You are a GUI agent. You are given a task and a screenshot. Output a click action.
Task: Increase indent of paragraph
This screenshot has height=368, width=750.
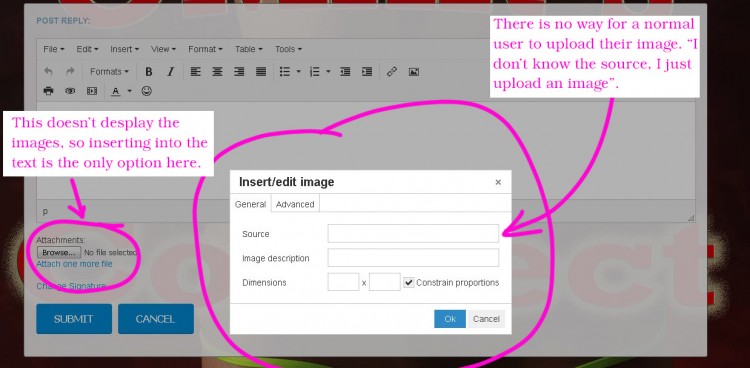[x=367, y=72]
